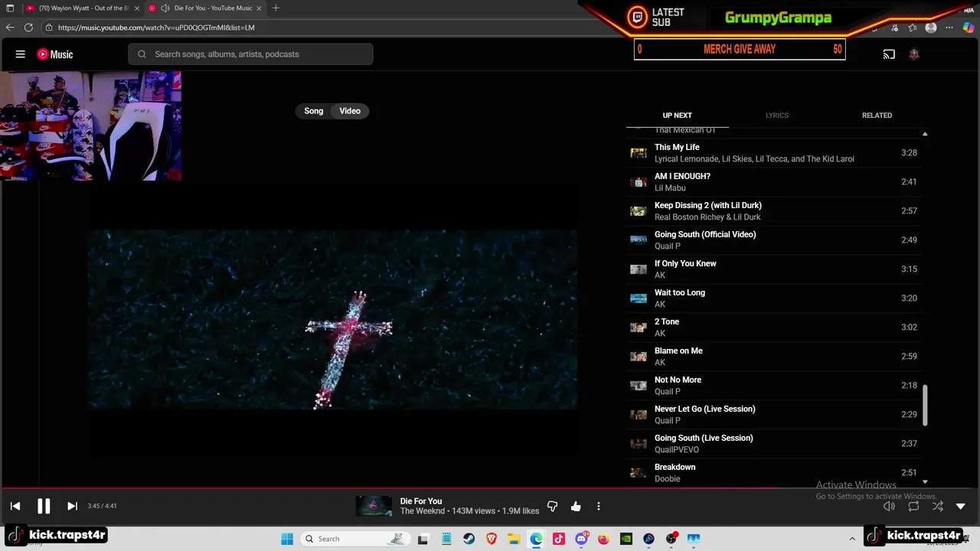The image size is (980, 551).
Task: Toggle repeat mode
Action: tap(913, 506)
